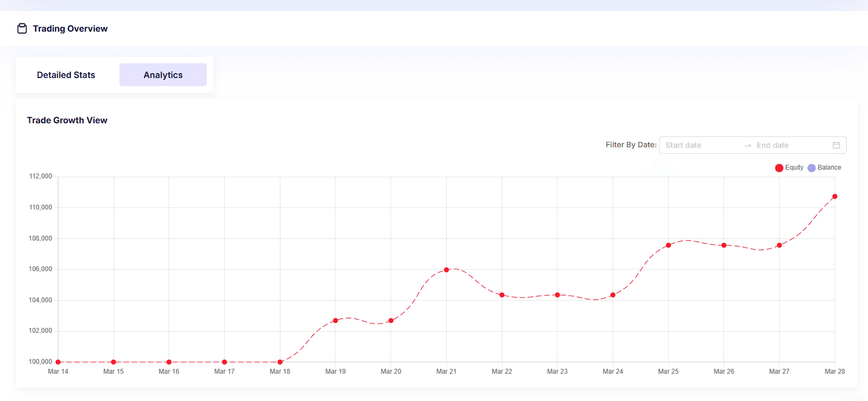The width and height of the screenshot is (868, 401).
Task: Click the 112,000 y-axis label
Action: (41, 176)
